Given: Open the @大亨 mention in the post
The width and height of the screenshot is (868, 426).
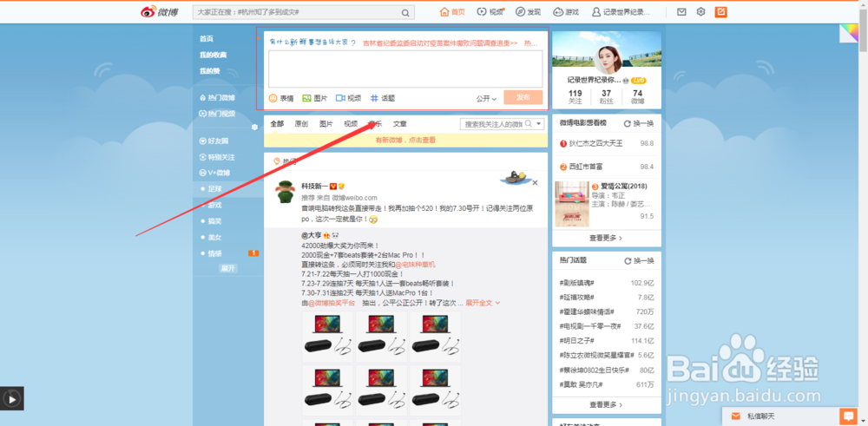Looking at the screenshot, I should 311,235.
